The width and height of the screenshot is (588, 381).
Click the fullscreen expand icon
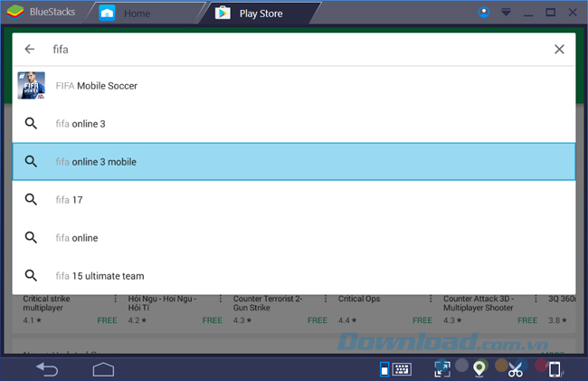[442, 368]
